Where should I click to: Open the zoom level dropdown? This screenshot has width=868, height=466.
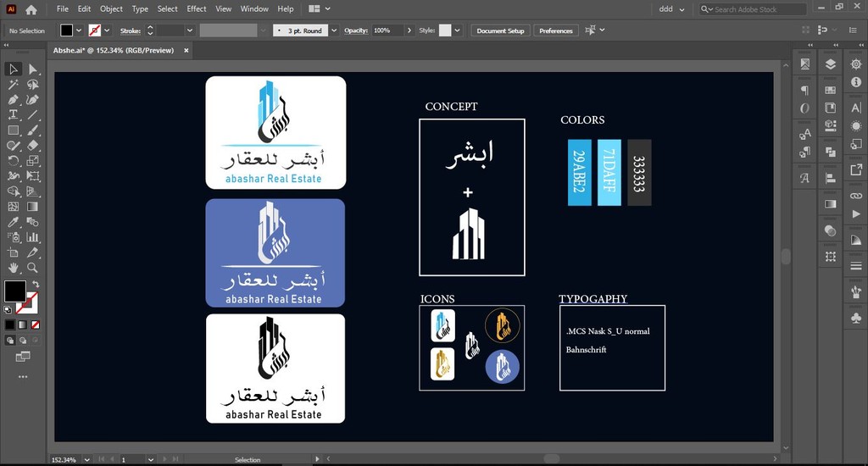87,459
